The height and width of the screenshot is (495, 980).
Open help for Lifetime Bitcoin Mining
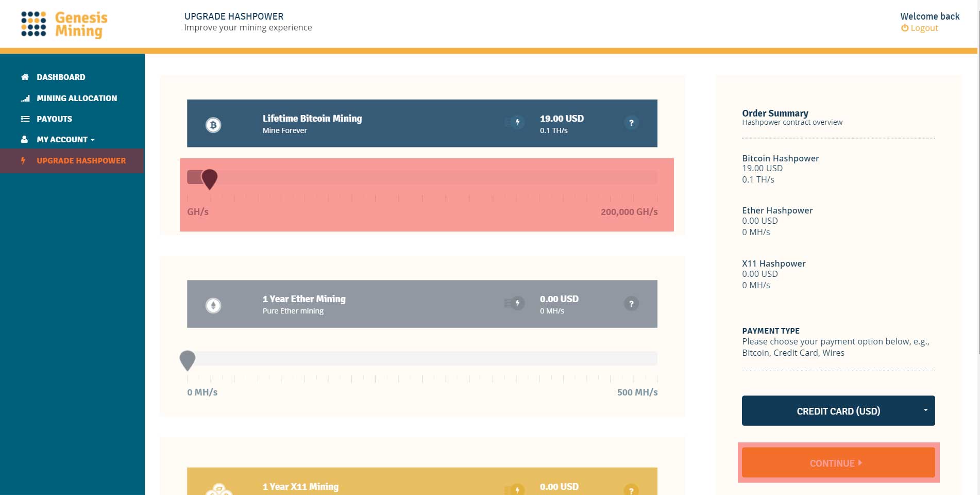pos(631,123)
